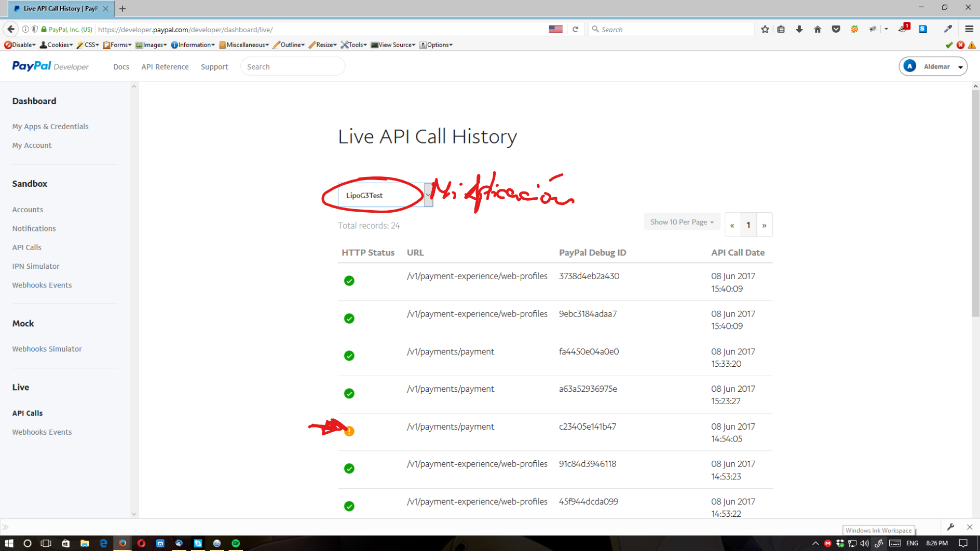The image size is (980, 551).
Task: Open Spotify from the taskbar
Action: click(x=236, y=543)
